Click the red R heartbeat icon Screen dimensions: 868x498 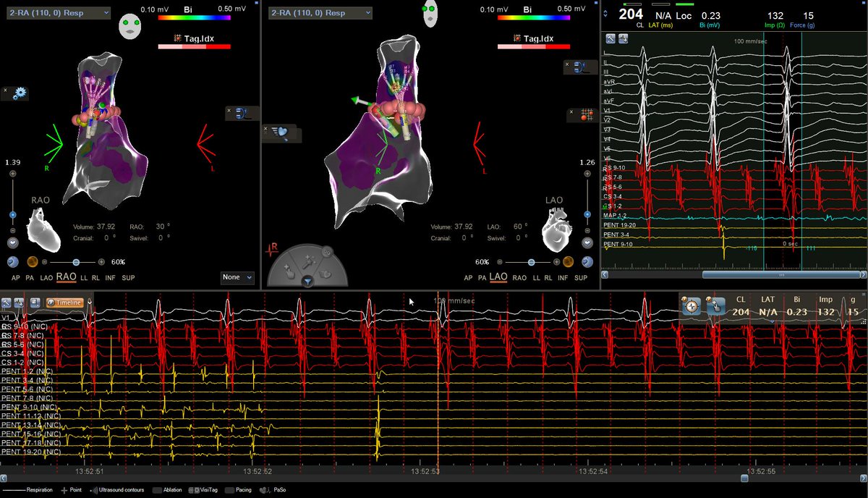272,248
